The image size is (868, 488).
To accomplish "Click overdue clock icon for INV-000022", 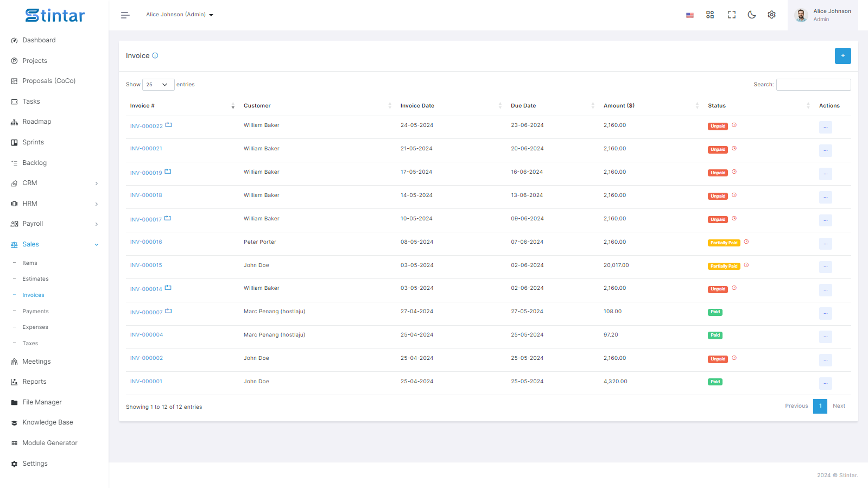I will 734,125.
